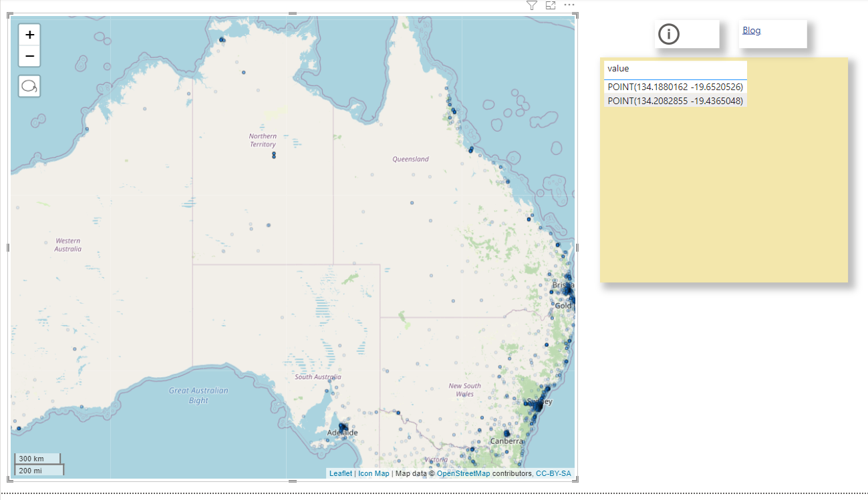
Task: Visit the OpenStreetMap attribution link
Action: (463, 473)
